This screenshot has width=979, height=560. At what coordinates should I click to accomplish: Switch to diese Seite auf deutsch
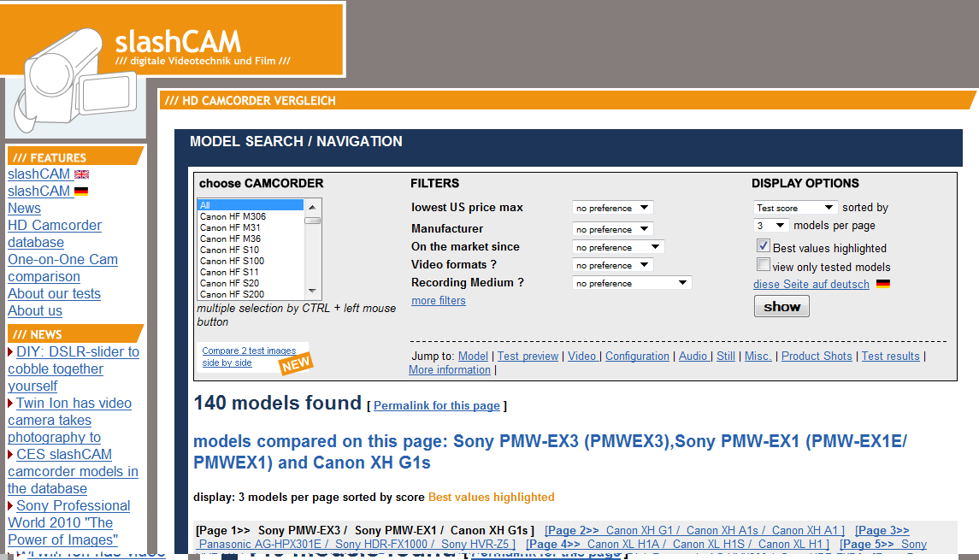[811, 284]
